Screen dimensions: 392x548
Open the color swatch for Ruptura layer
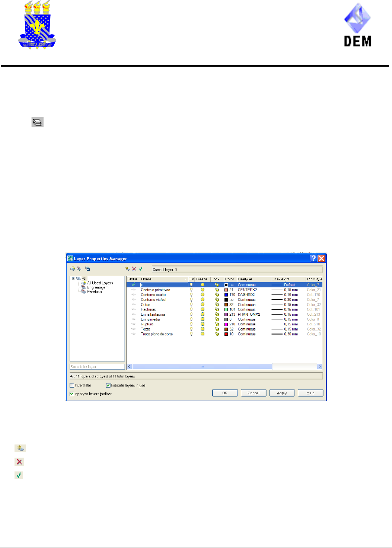[x=226, y=324]
